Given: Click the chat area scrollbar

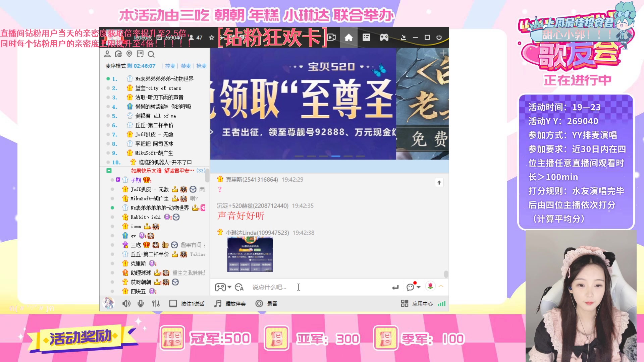Looking at the screenshot, I should [x=446, y=274].
